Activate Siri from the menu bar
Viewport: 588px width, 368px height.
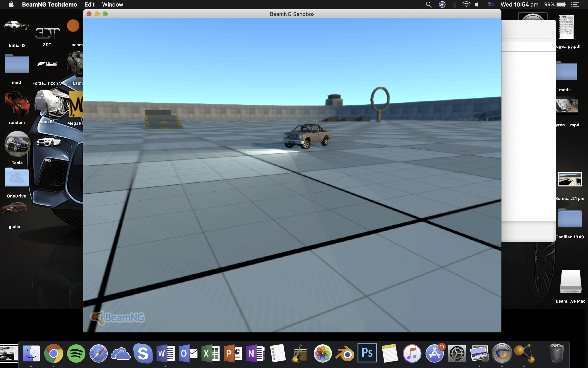point(442,4)
